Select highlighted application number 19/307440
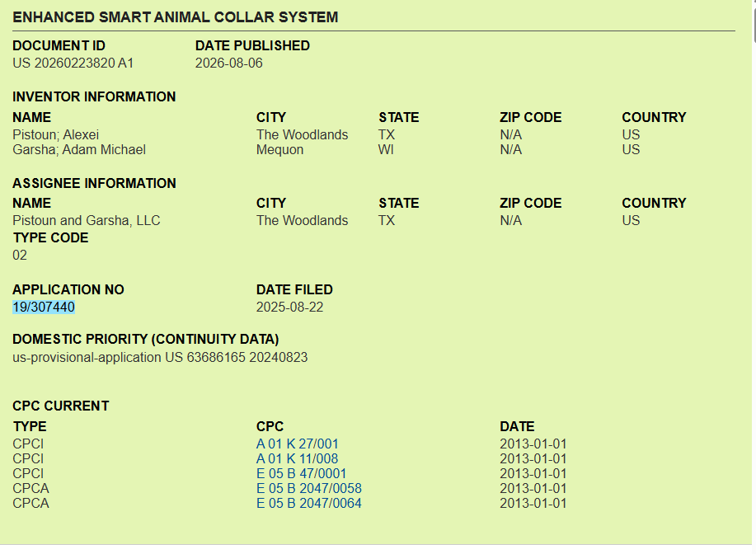Viewport: 756px width, 554px height. (x=44, y=308)
